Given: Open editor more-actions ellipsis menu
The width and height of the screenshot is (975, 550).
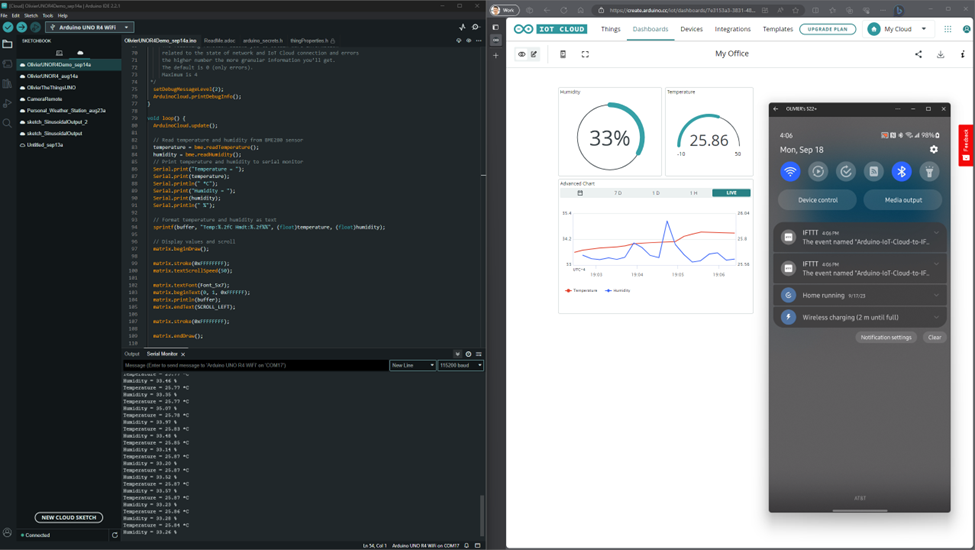Looking at the screenshot, I should pos(479,40).
